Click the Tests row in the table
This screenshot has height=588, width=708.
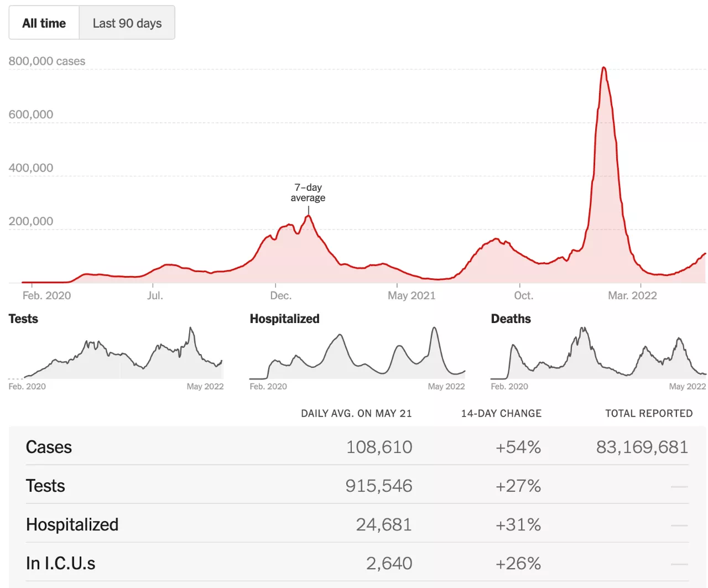point(45,486)
